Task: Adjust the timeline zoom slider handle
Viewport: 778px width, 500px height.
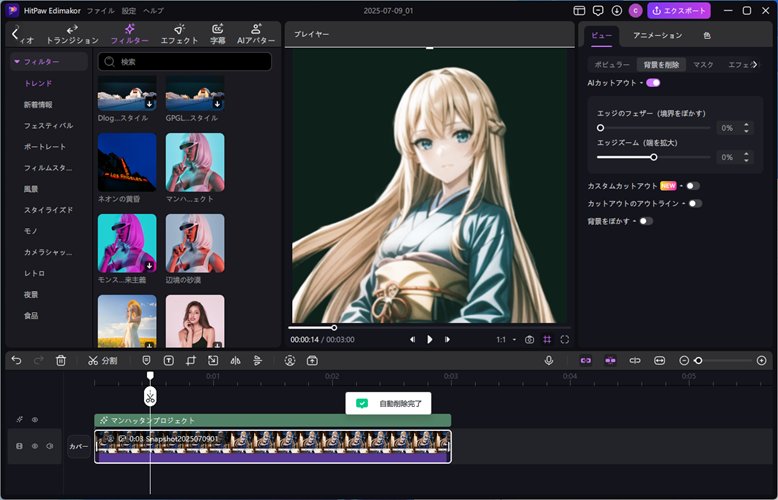Action: [699, 361]
